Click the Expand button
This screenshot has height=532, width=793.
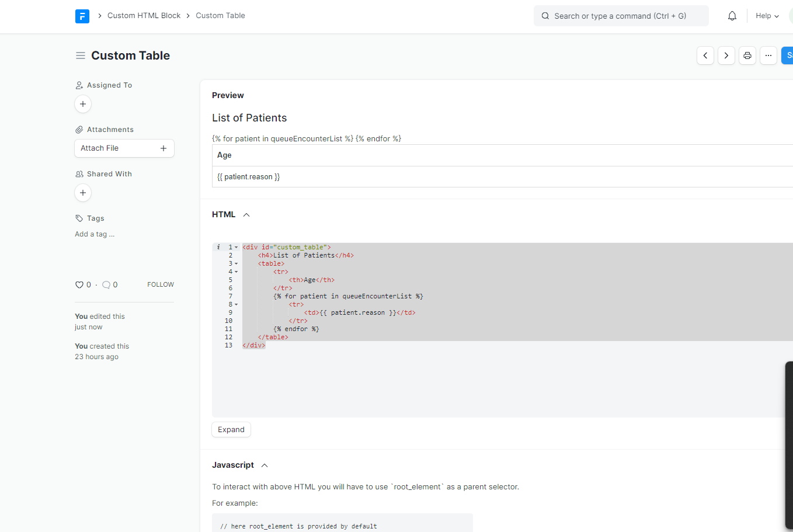231,430
